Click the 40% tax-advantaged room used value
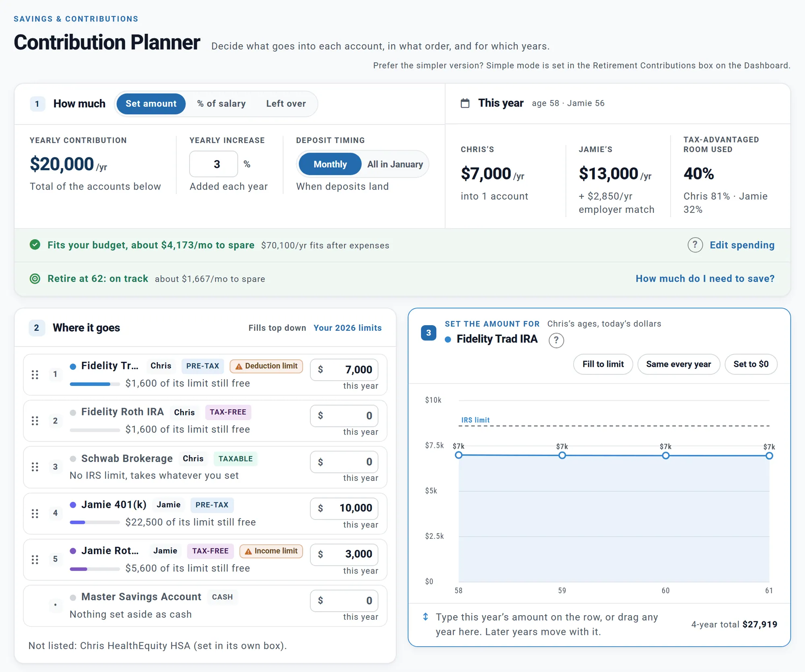 coord(699,174)
